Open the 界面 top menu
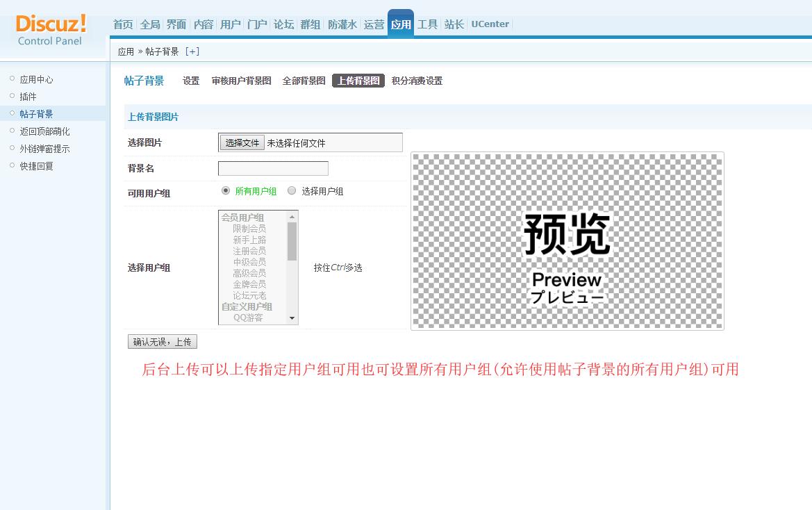The height and width of the screenshot is (510, 812). 176,24
